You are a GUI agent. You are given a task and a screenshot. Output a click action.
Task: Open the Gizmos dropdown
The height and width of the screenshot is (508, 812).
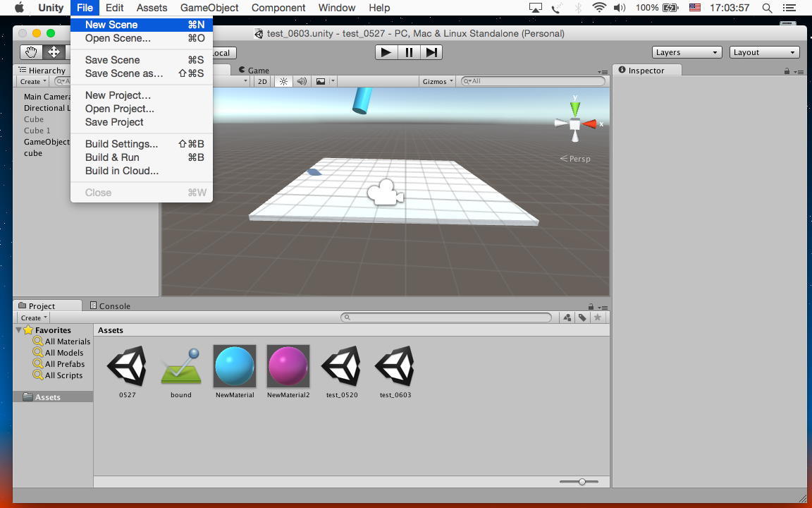click(438, 81)
